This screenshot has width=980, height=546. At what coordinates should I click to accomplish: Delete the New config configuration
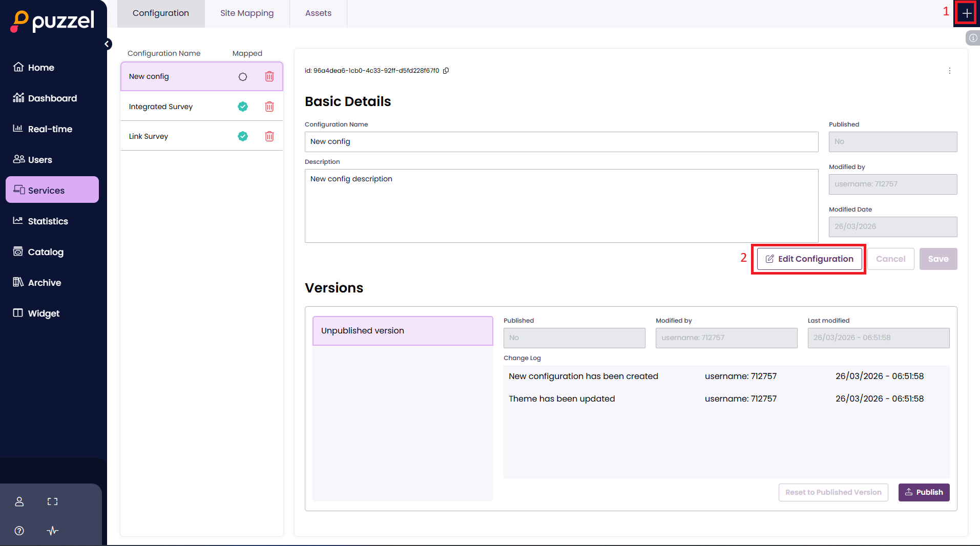click(269, 76)
